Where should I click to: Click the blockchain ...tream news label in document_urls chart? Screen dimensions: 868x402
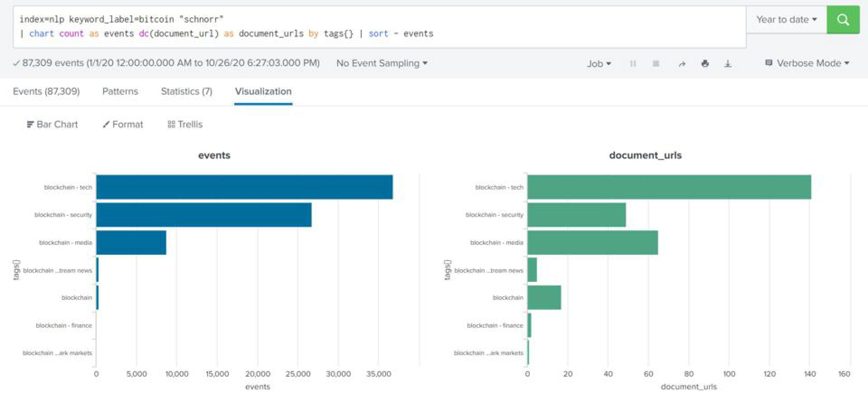coord(488,270)
